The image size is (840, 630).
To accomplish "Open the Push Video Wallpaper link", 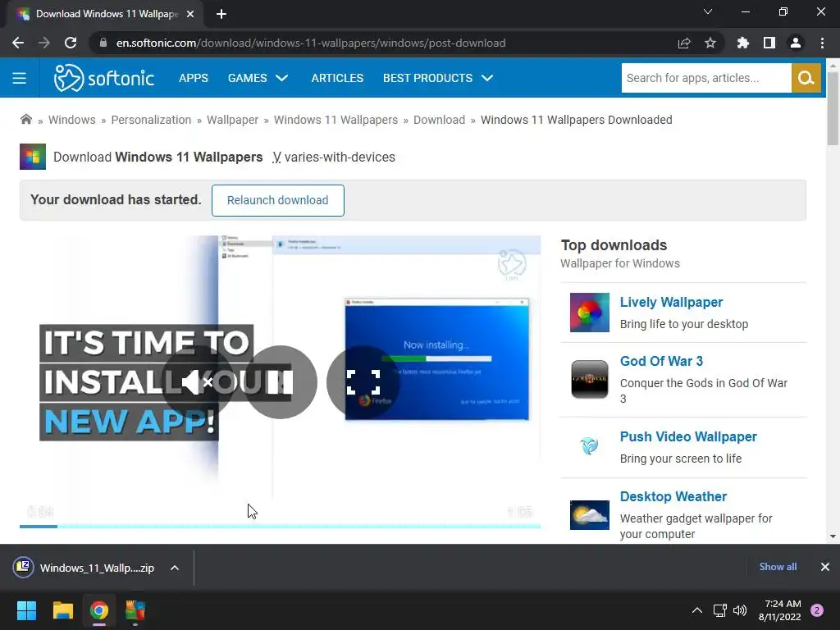I will click(688, 436).
